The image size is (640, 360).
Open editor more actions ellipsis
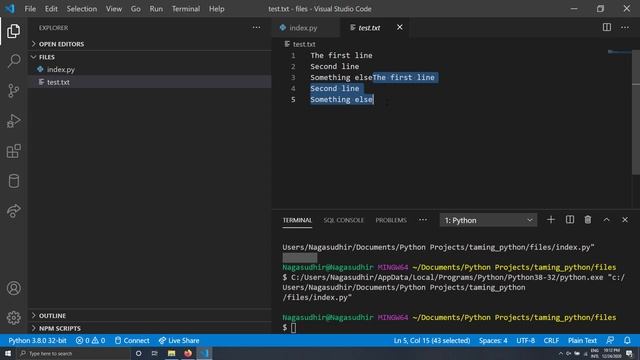[x=625, y=27]
